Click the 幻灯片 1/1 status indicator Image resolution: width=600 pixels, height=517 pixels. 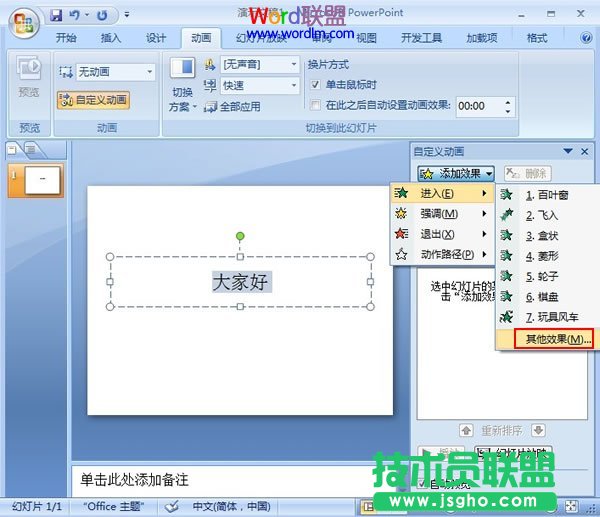37,507
